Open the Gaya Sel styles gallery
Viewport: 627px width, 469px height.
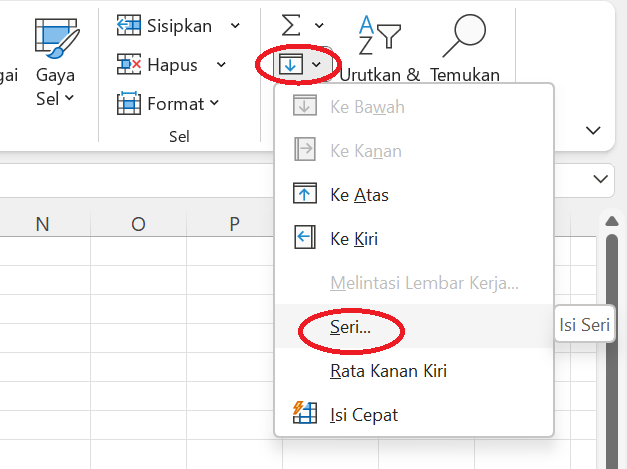[55, 62]
